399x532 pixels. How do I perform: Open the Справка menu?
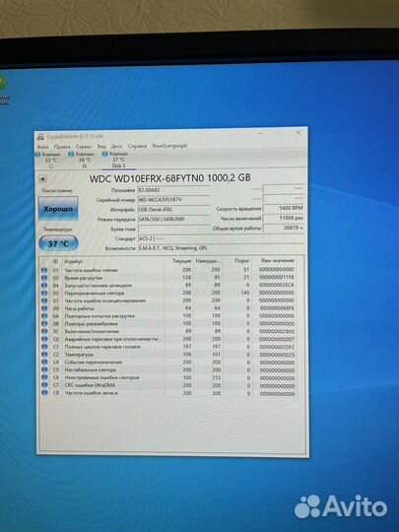(x=137, y=146)
